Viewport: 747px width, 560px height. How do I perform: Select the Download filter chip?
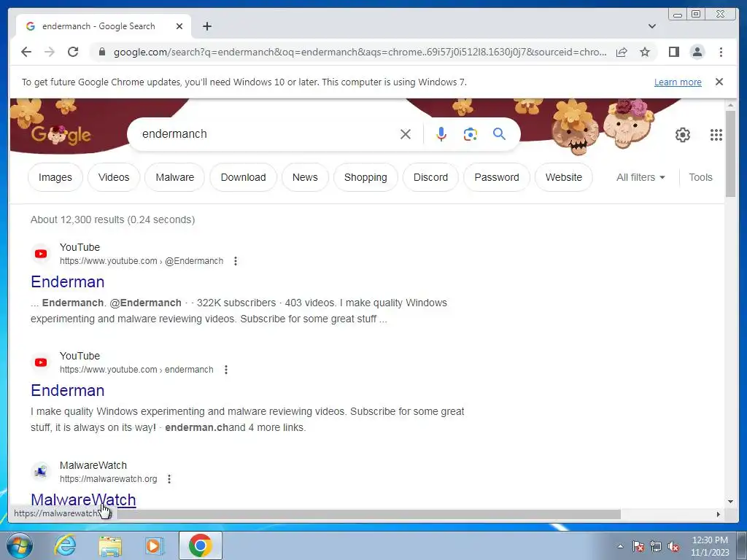[x=243, y=177]
